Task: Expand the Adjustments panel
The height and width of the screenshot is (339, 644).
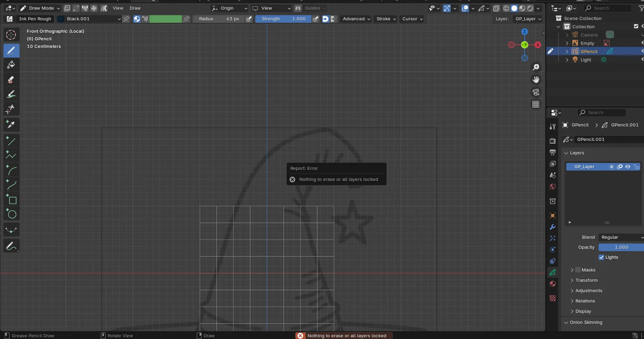Action: pyautogui.click(x=589, y=291)
